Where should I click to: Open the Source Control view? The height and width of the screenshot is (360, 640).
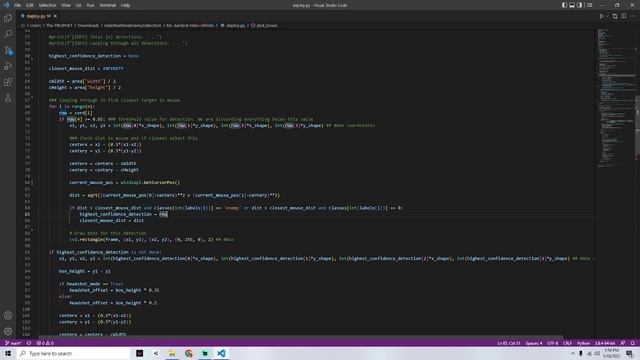(x=8, y=50)
